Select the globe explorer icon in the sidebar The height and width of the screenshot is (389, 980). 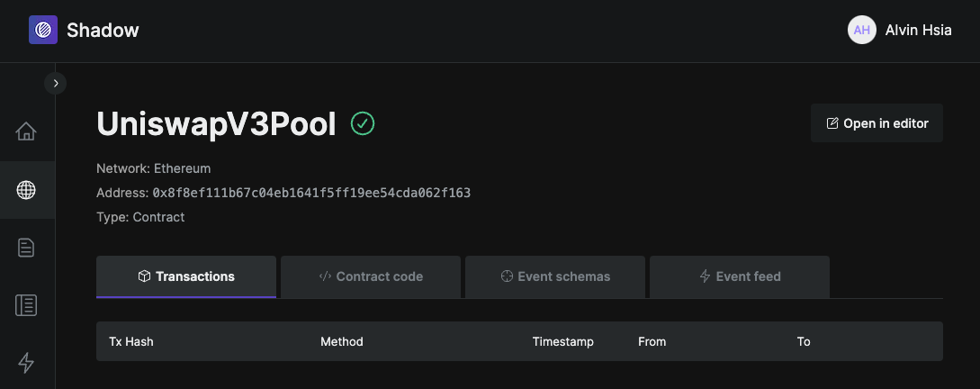(x=25, y=190)
